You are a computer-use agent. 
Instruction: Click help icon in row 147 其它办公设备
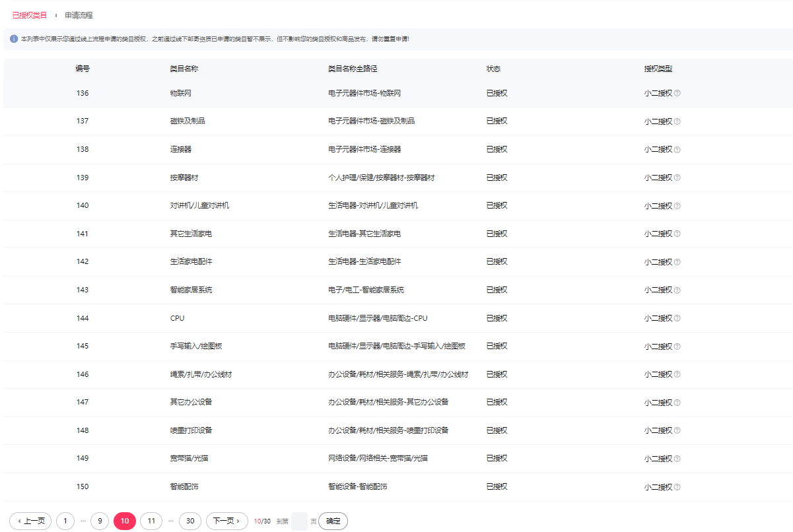[677, 403]
